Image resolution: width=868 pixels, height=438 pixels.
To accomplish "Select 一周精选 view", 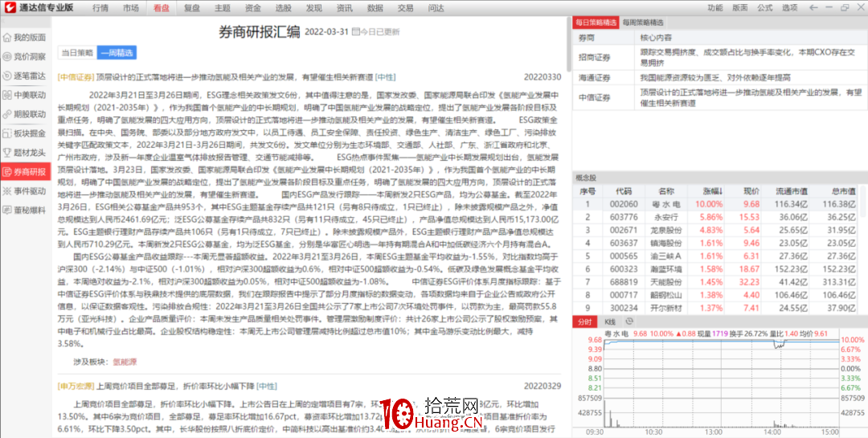I will [x=117, y=52].
